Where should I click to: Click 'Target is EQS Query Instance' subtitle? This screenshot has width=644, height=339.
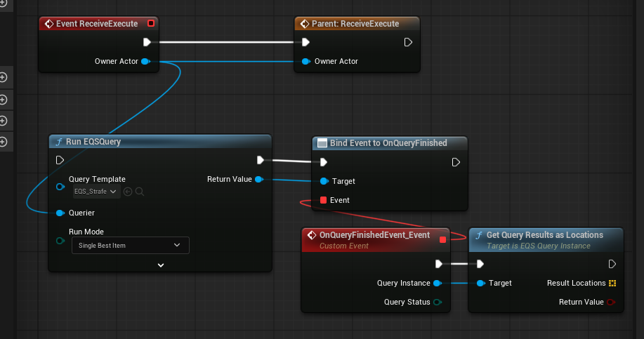[x=539, y=246]
